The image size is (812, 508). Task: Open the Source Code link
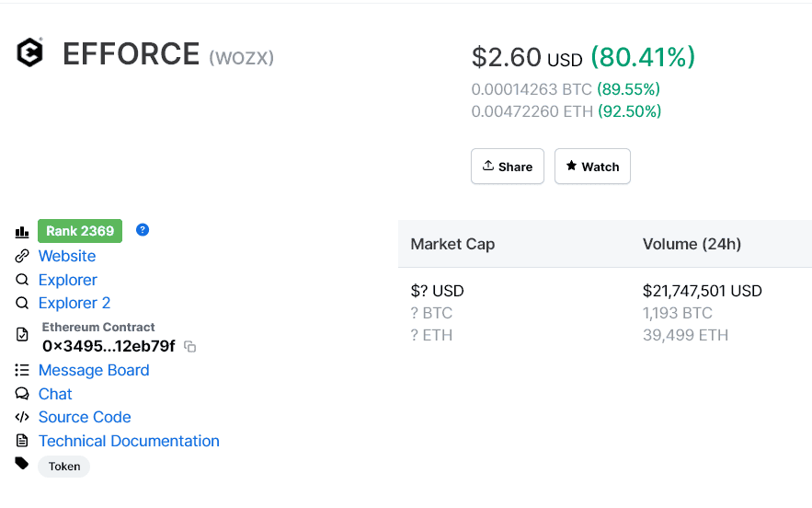pos(85,417)
